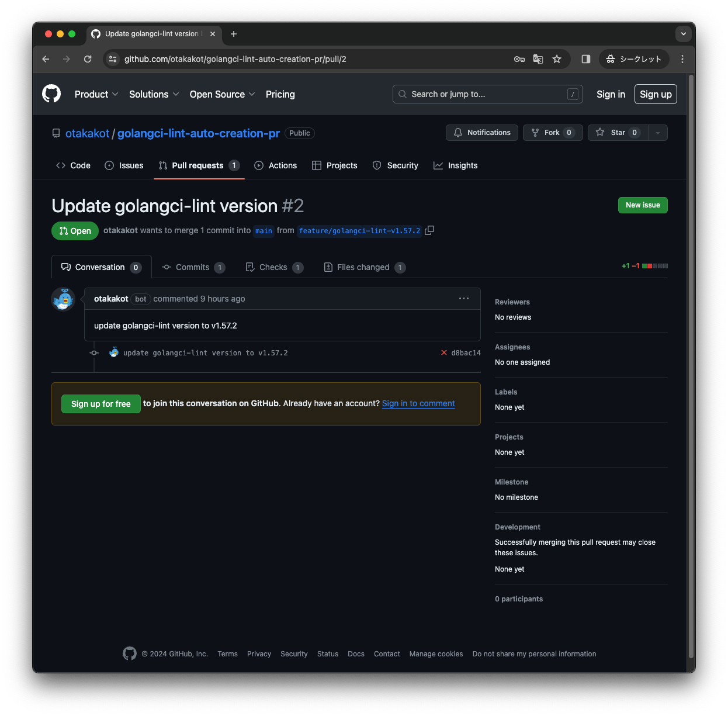Open commit update golangci-lint version to v1.57.2
Image resolution: width=728 pixels, height=716 pixels.
point(206,353)
